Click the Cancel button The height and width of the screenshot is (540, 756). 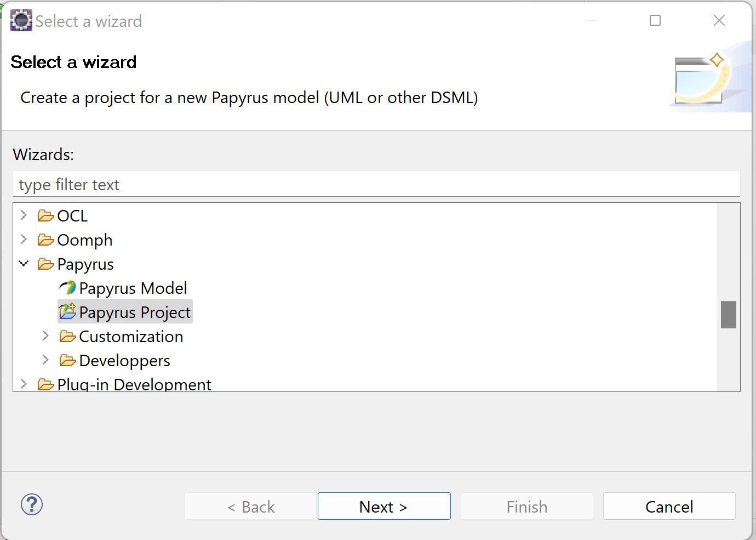point(669,506)
